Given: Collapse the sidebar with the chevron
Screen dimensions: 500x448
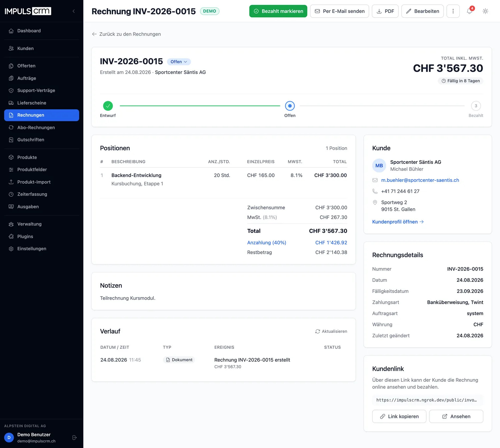Looking at the screenshot, I should [x=74, y=11].
